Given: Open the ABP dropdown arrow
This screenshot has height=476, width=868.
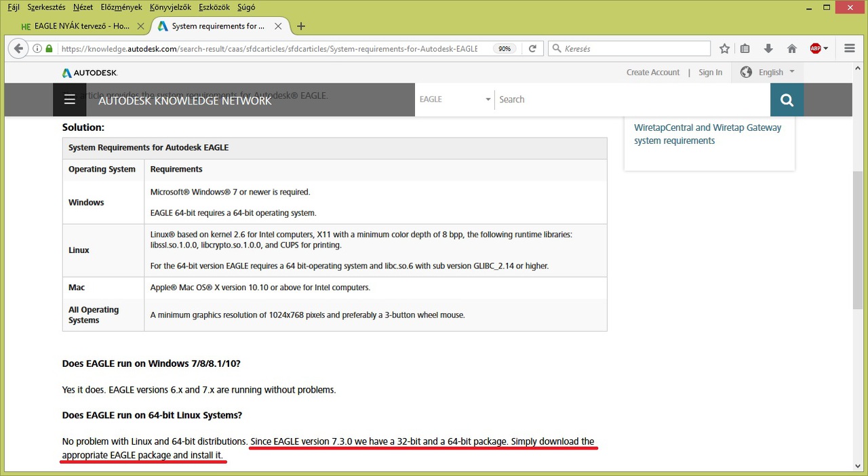Looking at the screenshot, I should (825, 49).
